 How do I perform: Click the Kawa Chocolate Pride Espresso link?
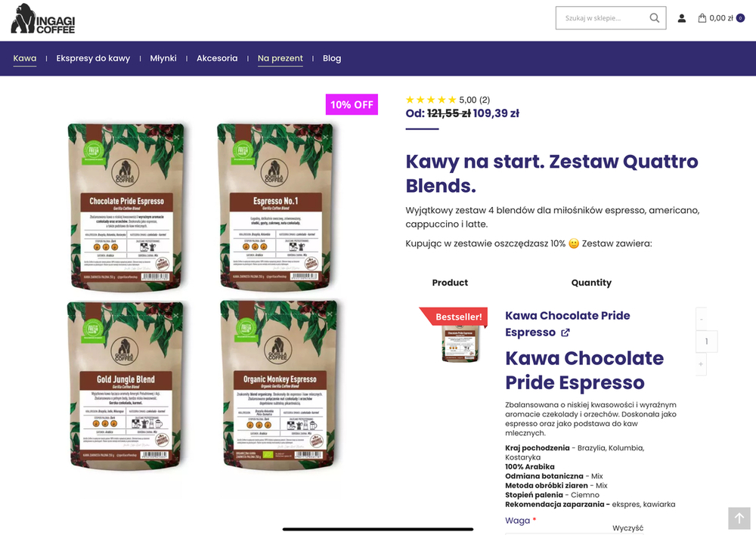567,316
